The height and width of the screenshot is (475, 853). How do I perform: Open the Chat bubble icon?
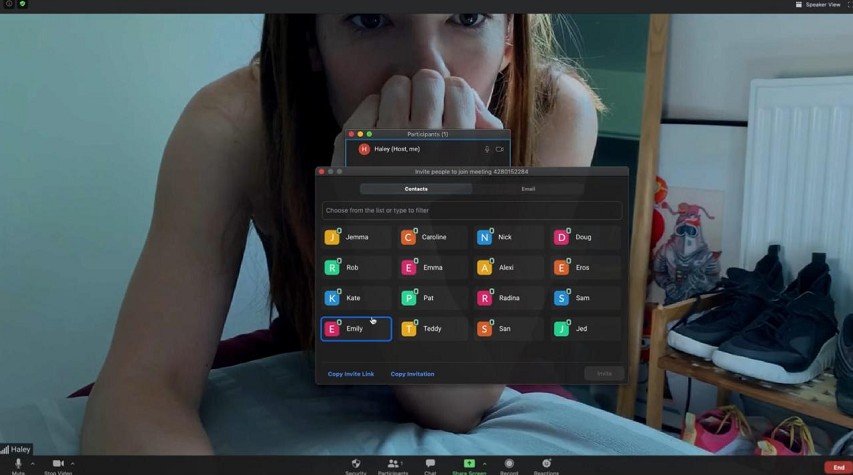point(430,464)
